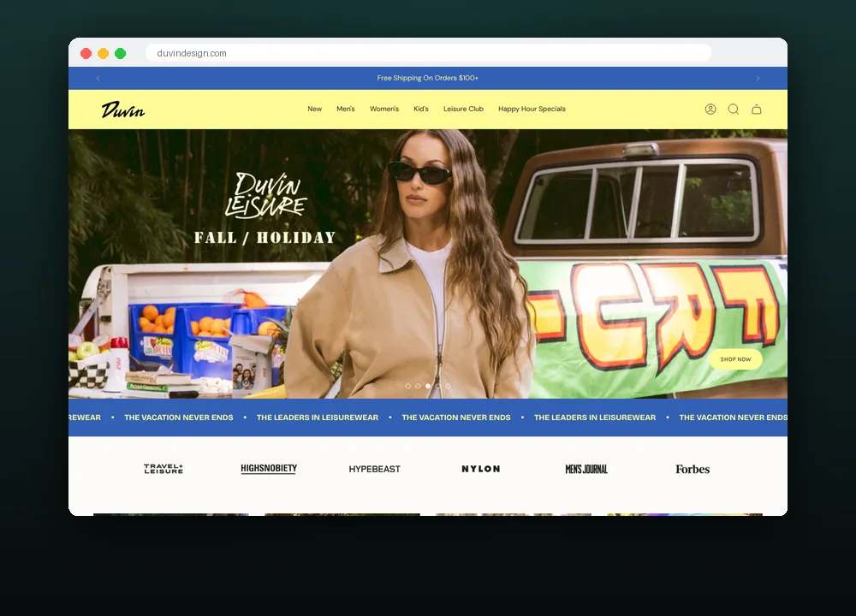Click the Travel + Leisure press logo

[163, 469]
